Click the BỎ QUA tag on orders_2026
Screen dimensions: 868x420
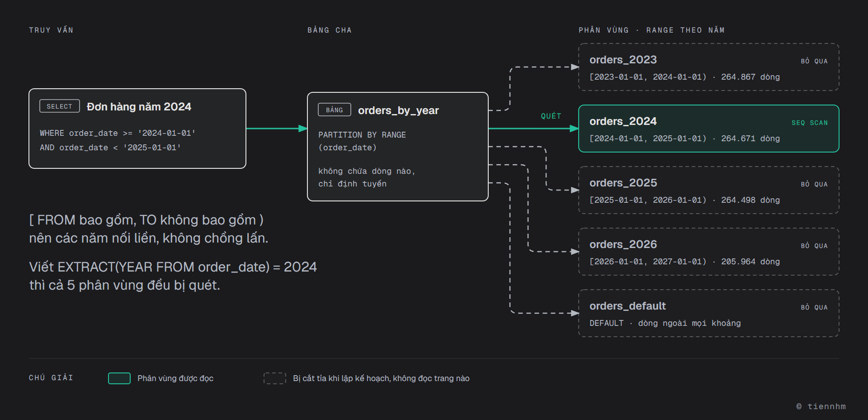(x=814, y=246)
